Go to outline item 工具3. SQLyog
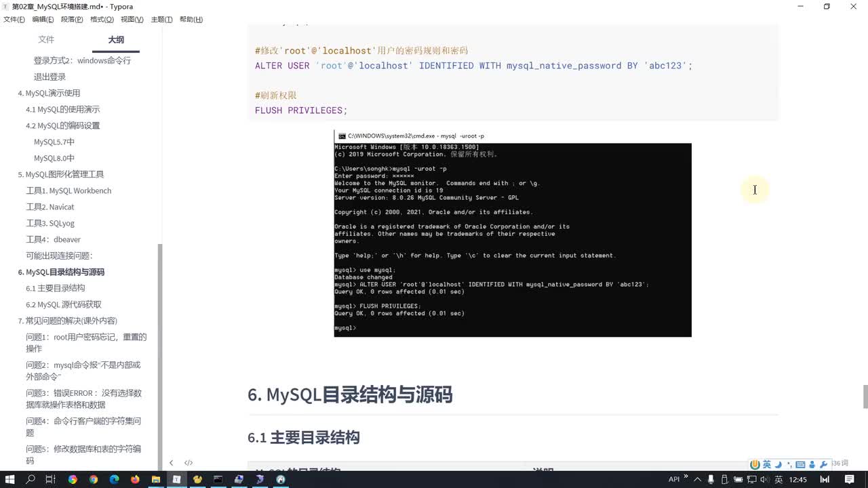 tap(50, 223)
